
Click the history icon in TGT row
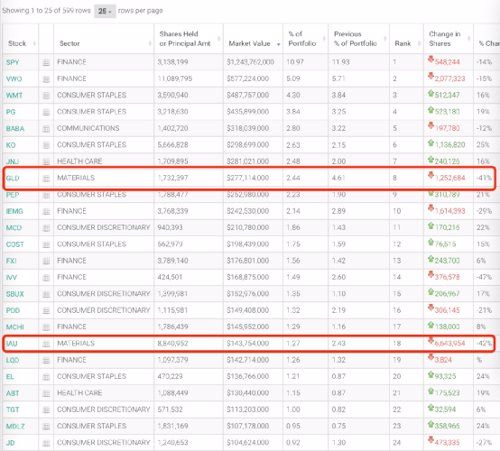(46, 410)
